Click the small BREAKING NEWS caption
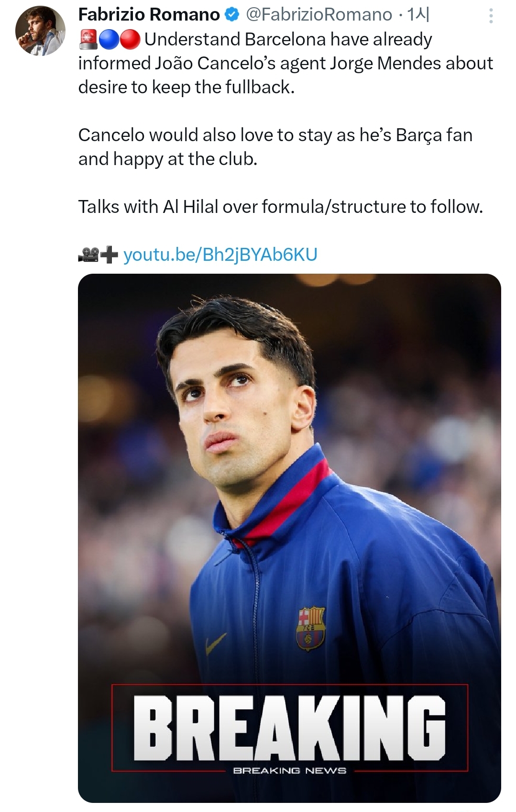Image resolution: width=516 pixels, height=812 pixels. (289, 770)
